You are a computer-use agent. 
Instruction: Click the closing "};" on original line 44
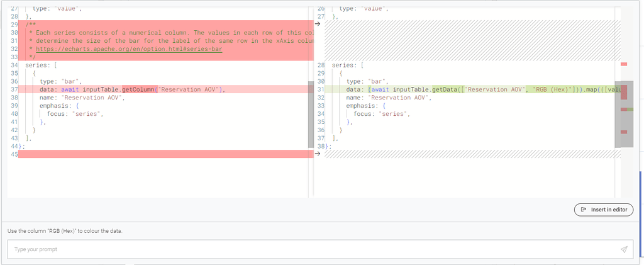(22, 146)
